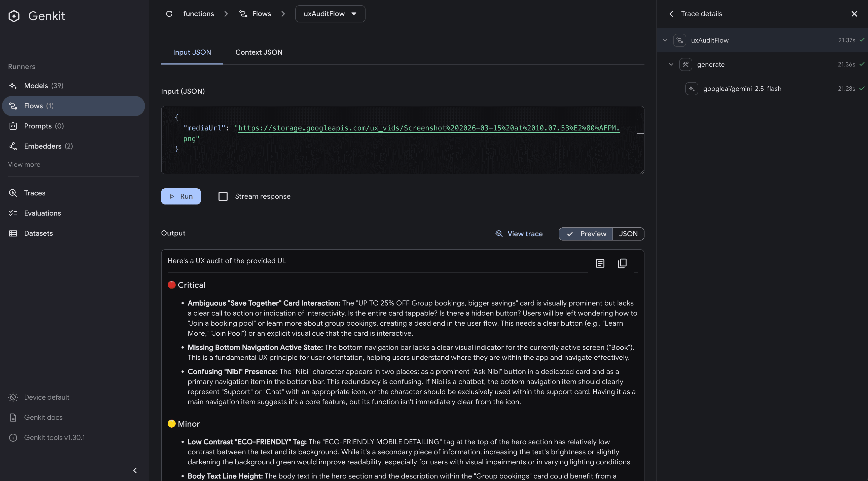The width and height of the screenshot is (868, 481).
Task: Open Flows from the breadcrumb
Action: coord(261,14)
